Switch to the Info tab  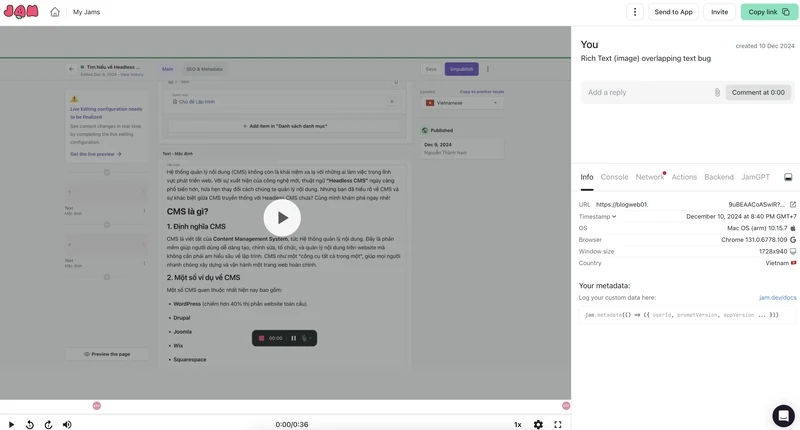(x=587, y=177)
